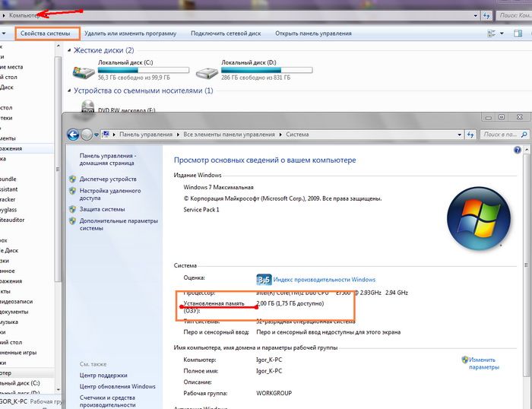This screenshot has height=409, width=532.
Task: Click Открыть панель управления
Action: [x=313, y=33]
